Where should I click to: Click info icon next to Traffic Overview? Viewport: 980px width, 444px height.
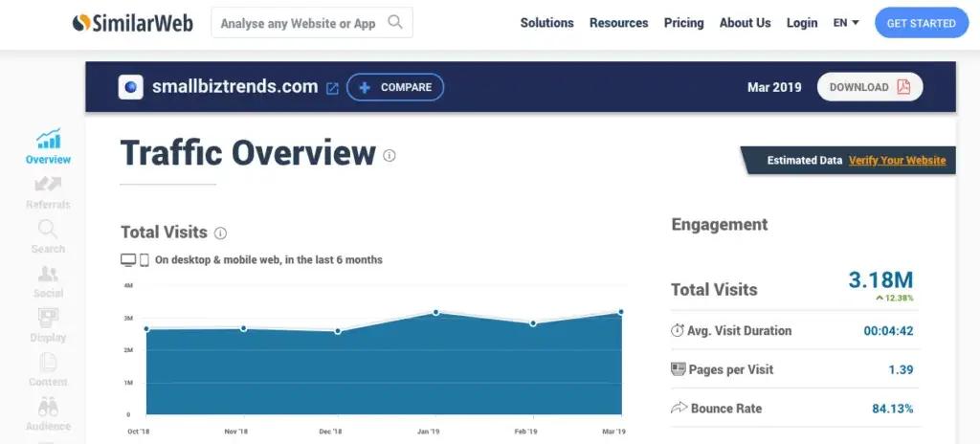pos(390,155)
